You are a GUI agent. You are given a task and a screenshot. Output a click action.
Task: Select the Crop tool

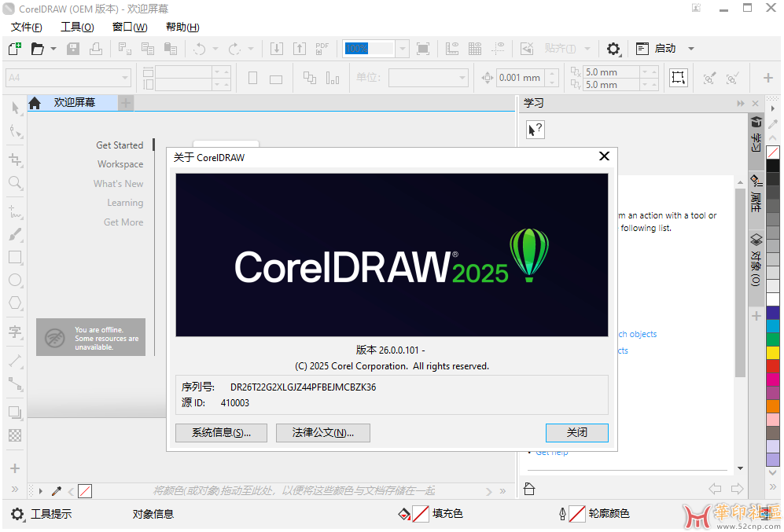click(x=15, y=160)
